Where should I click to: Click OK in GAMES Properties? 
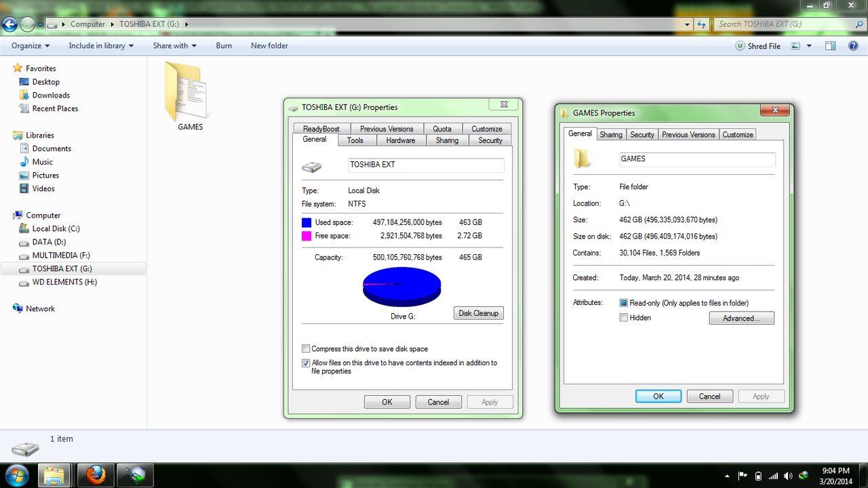(x=658, y=396)
